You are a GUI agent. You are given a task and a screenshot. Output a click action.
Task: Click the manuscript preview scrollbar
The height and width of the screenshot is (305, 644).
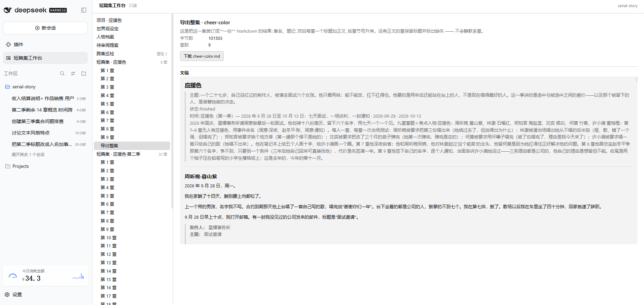[636, 80]
